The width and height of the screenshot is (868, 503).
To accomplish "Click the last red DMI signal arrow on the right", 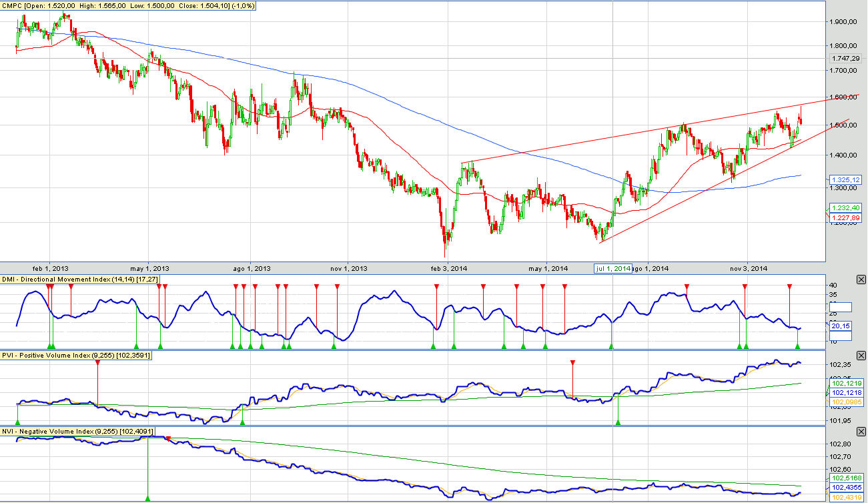I will pos(789,287).
